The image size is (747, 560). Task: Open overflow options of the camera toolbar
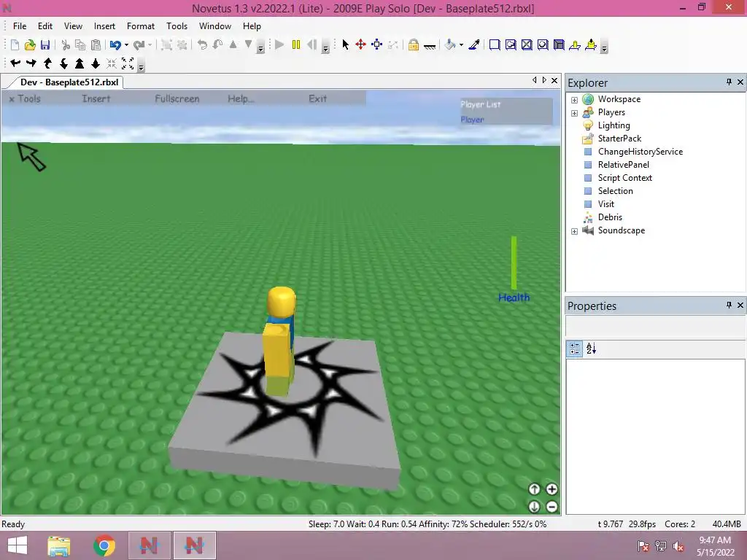click(141, 66)
